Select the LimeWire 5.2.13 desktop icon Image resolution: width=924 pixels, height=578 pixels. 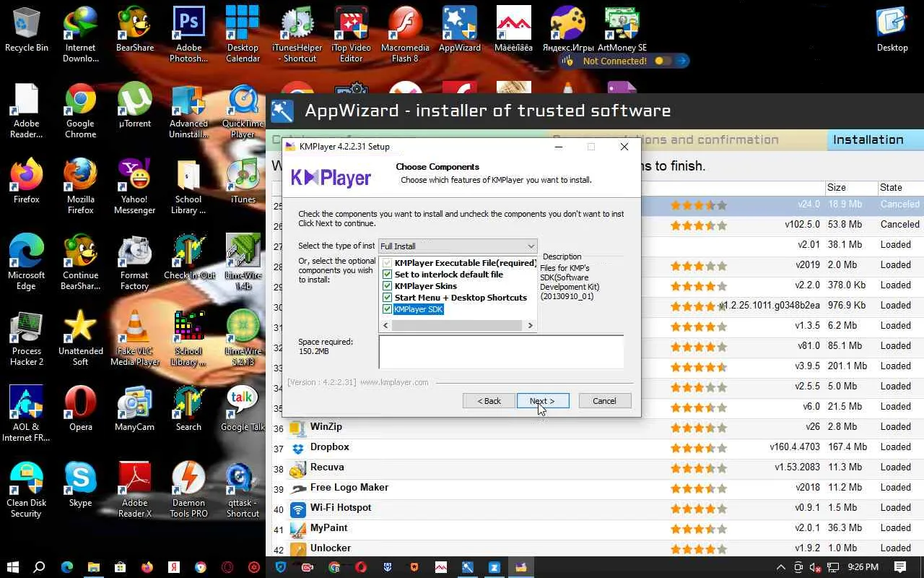click(243, 338)
